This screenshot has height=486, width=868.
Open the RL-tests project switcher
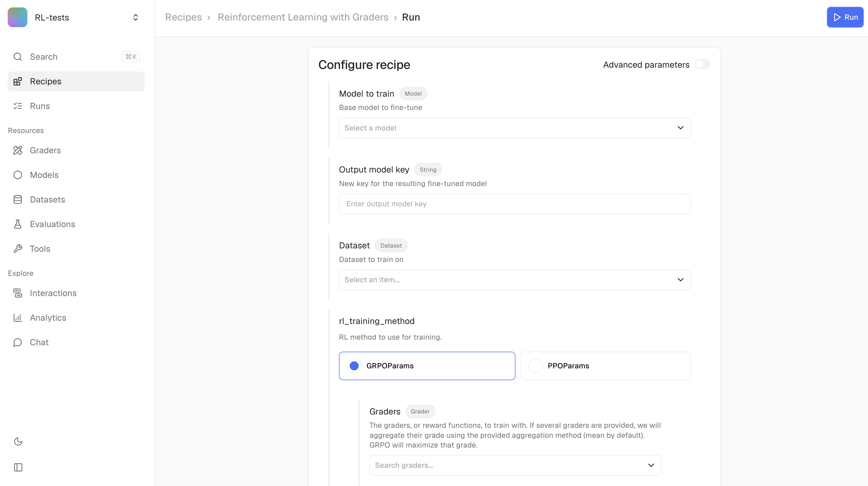[x=76, y=17]
